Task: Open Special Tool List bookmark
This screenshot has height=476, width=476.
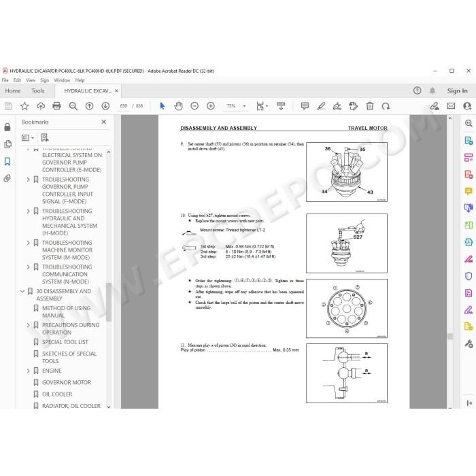Action: click(x=65, y=342)
